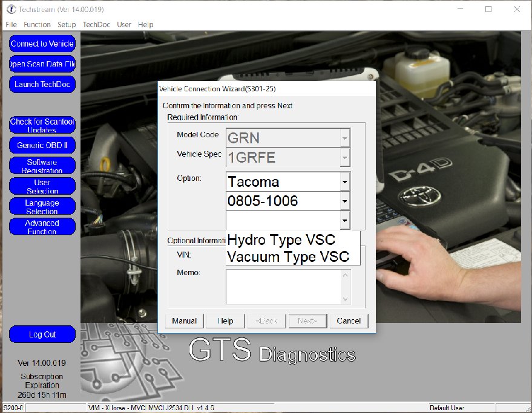Click Memo scrollbar up arrow
This screenshot has height=413, width=532.
point(346,275)
